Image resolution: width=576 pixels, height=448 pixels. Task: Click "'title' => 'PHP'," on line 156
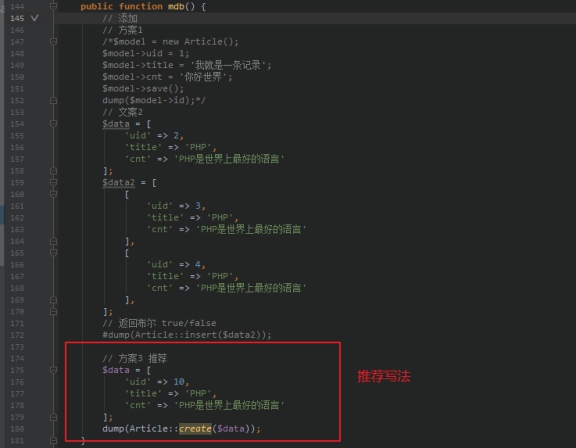coord(170,147)
